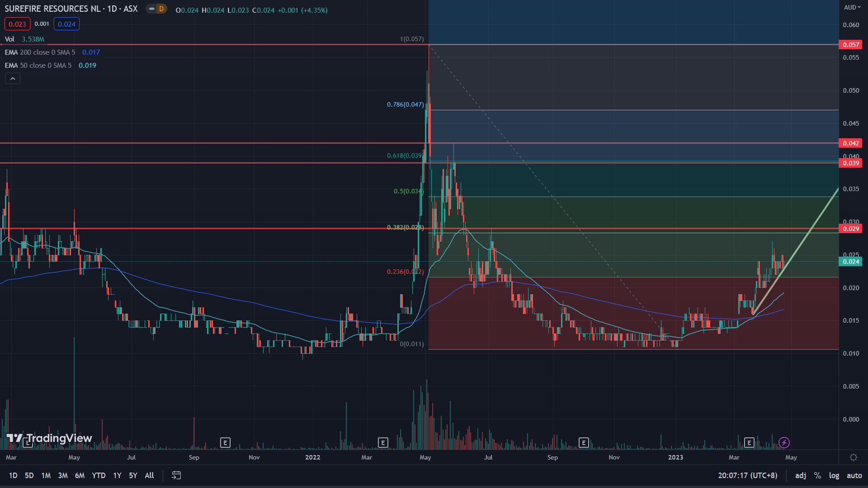Select the All time range
The image size is (868, 488).
coord(149,475)
